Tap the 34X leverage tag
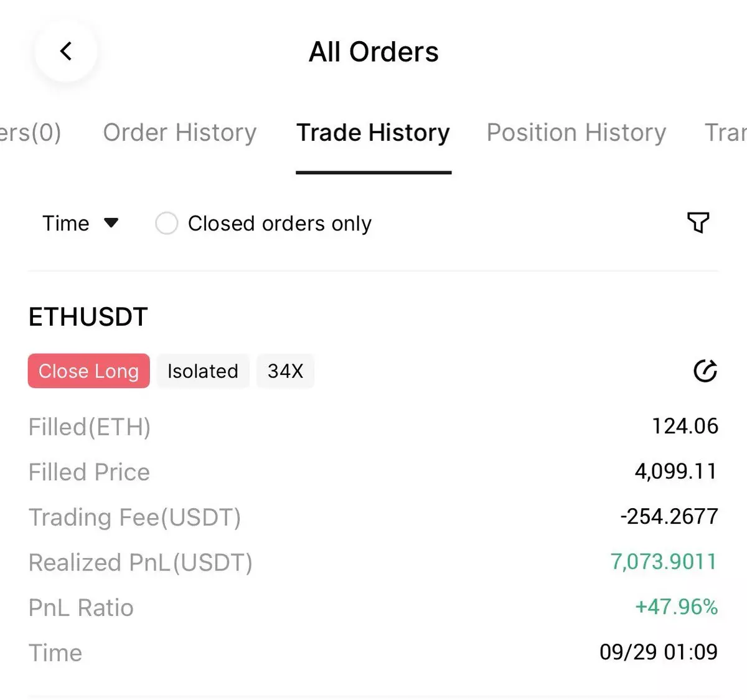 [285, 371]
